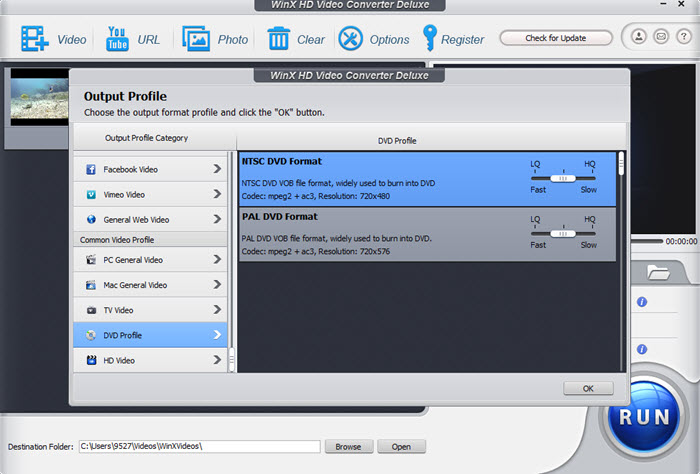Click the Clear toolbar label
Viewport: 700px width, 474px height.
click(311, 40)
